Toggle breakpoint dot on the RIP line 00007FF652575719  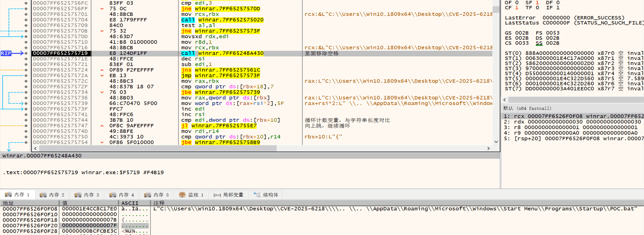tap(26, 53)
